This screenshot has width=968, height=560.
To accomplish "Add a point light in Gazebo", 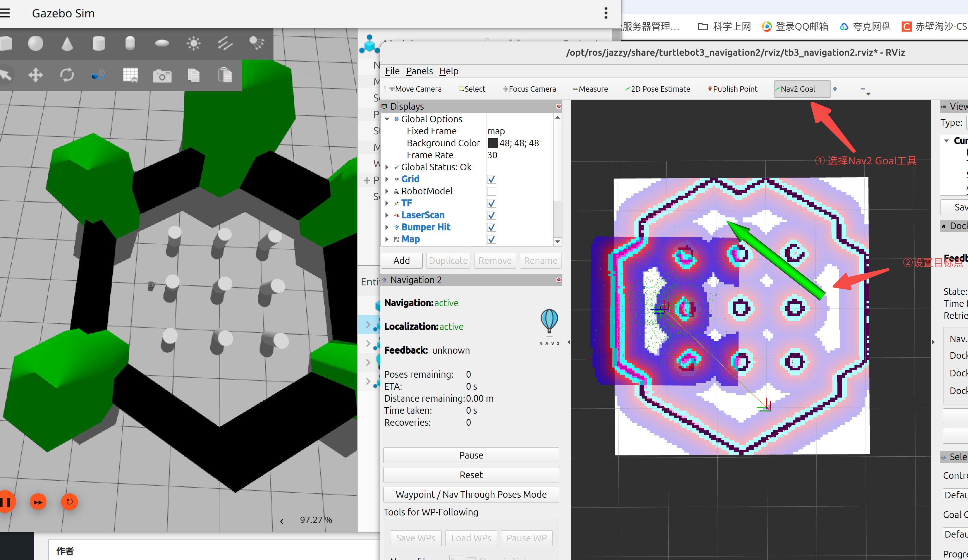I will 193,43.
